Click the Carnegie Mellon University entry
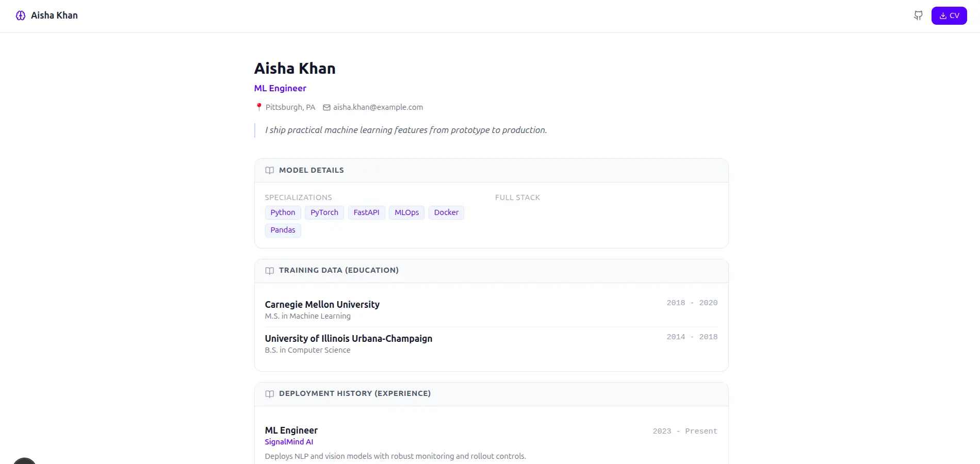The width and height of the screenshot is (980, 464). click(322, 305)
